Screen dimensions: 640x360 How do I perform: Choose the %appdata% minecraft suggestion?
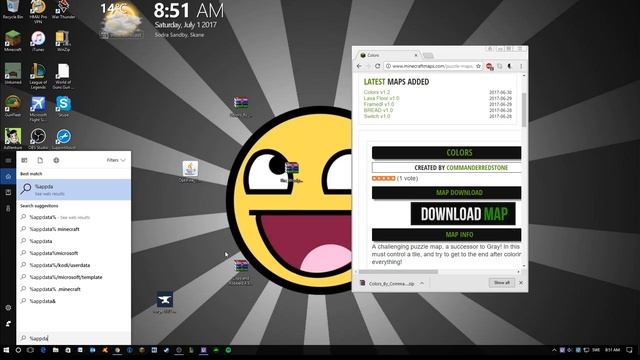(74, 229)
